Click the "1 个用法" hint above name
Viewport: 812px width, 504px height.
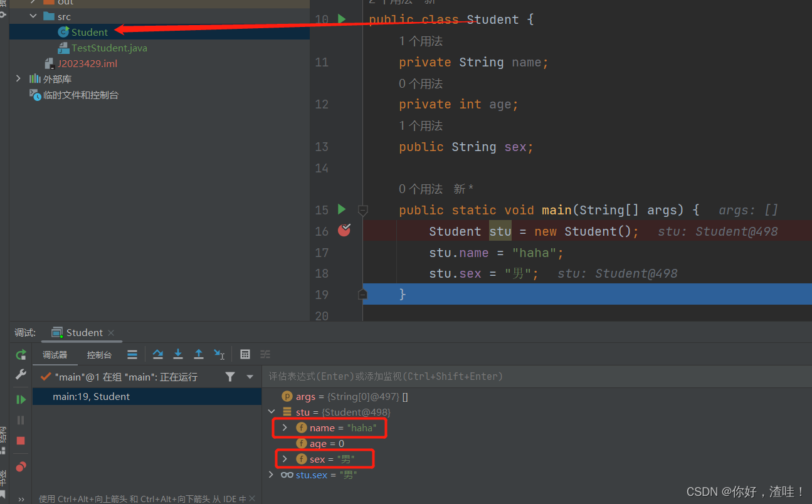[421, 41]
